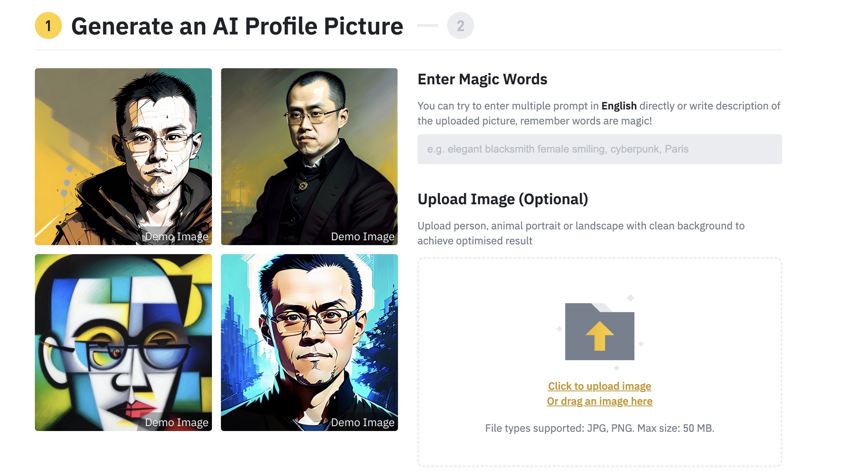Select the cubist abstract face demo image
This screenshot has height=476, width=868.
point(123,343)
